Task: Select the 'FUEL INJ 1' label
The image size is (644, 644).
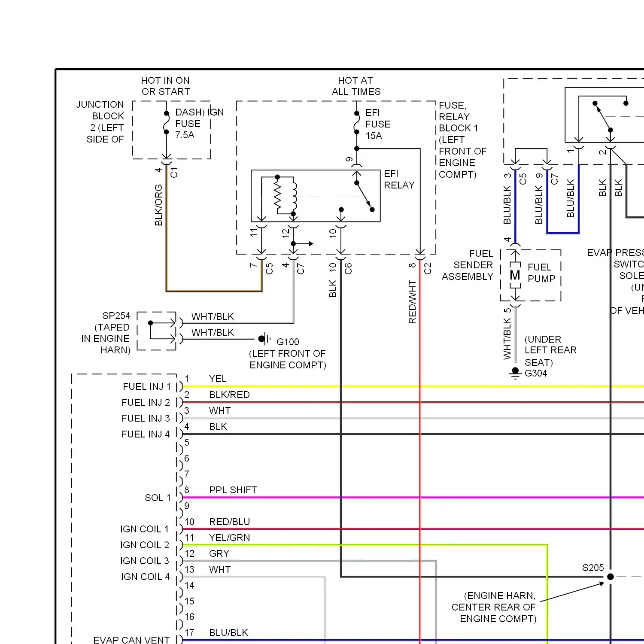Action: 147,386
